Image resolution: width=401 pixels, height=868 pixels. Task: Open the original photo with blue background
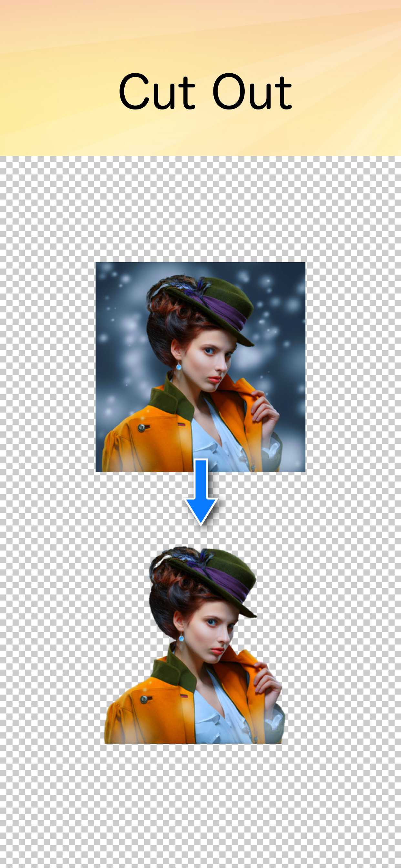(x=200, y=367)
